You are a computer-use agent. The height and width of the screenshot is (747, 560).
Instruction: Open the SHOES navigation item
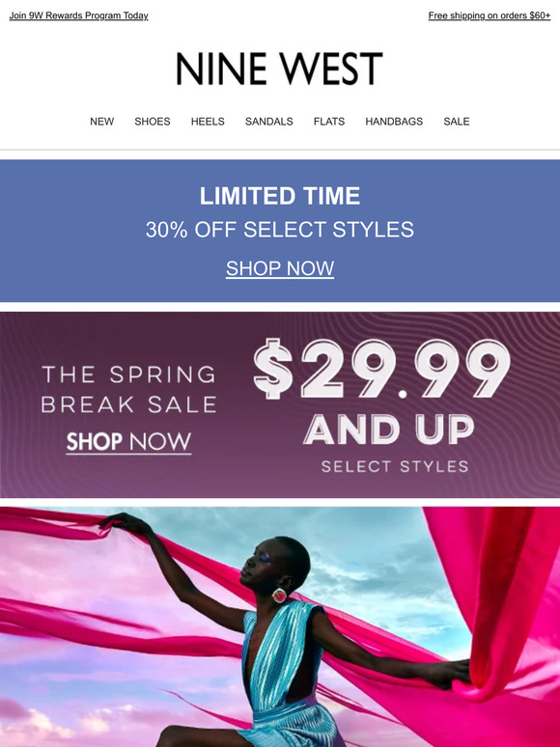(x=153, y=122)
